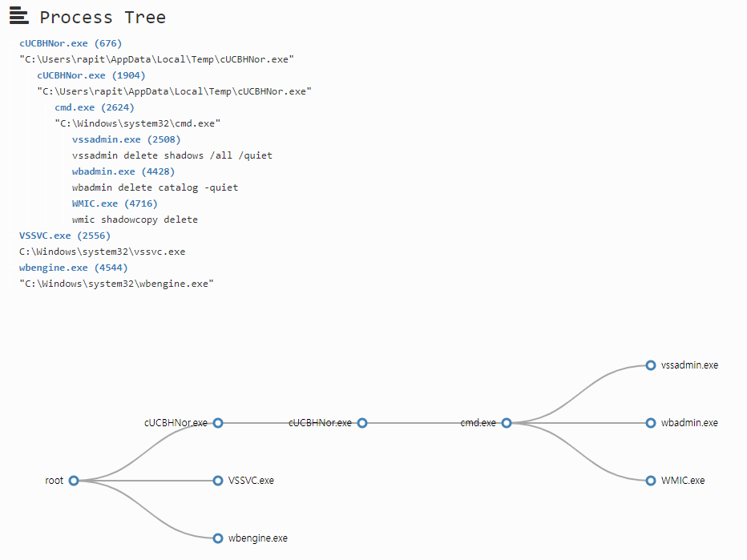Click the "C:\Windows\system32\wbengine.exe" path text

tap(116, 284)
